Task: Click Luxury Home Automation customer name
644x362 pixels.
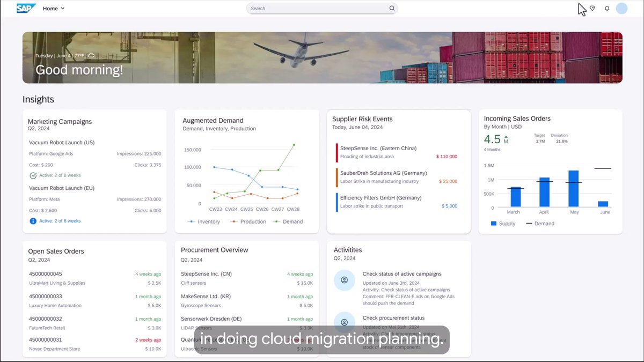Action: click(55, 306)
